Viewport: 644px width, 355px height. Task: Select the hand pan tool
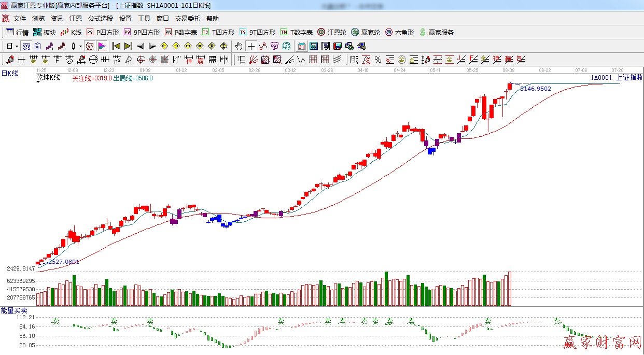(239, 46)
